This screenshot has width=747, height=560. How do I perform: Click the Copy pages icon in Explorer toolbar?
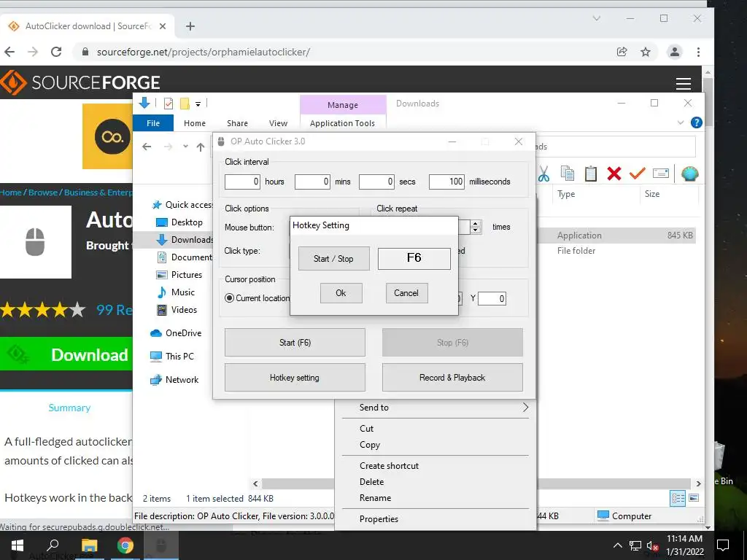[x=568, y=174]
